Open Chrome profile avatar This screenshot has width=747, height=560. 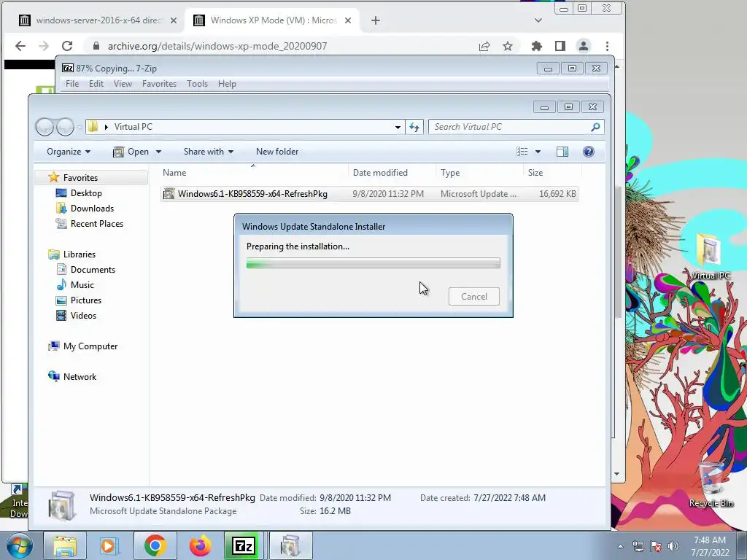[583, 46]
